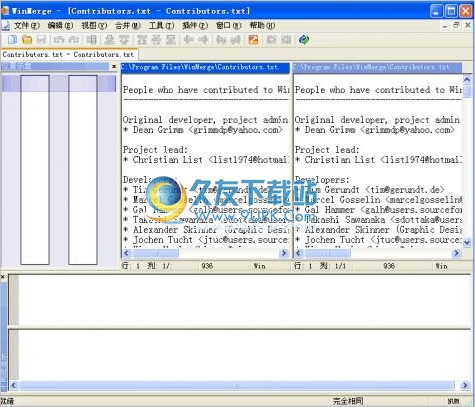The height and width of the screenshot is (407, 475).
Task: Click 'Developers:' line in right pane
Action: (x=322, y=180)
